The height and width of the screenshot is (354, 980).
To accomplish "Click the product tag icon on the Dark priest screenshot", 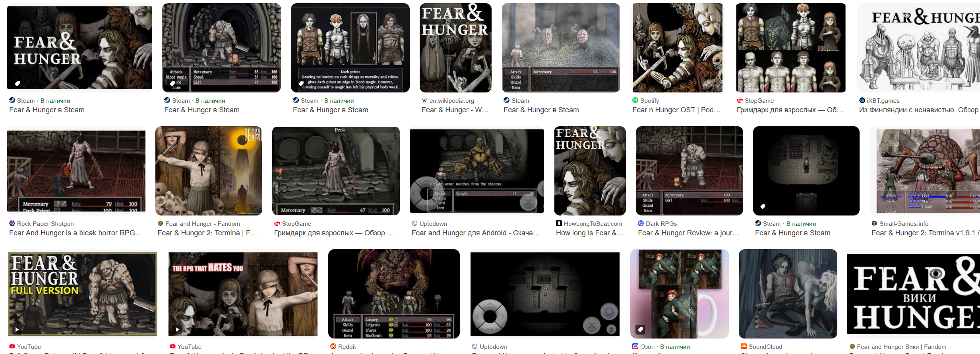I will point(301,83).
